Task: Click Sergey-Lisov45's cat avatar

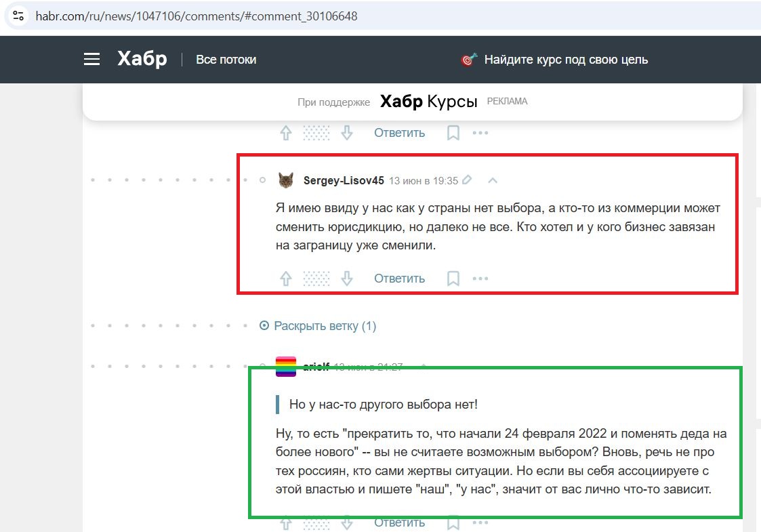Action: (x=286, y=180)
